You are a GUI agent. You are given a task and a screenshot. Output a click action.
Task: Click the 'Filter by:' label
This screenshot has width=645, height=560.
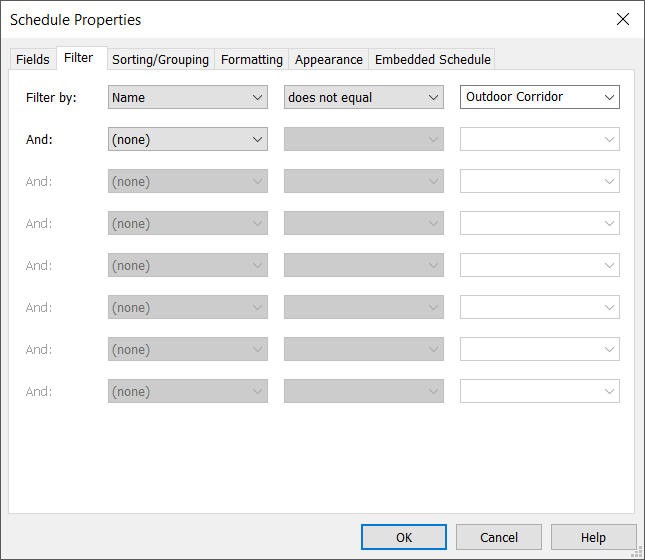51,98
